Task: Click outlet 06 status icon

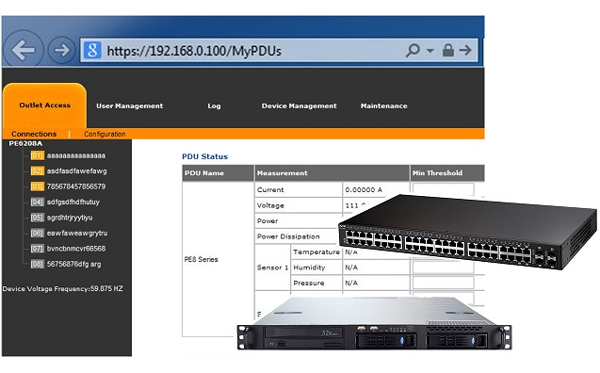Action: coord(37,233)
